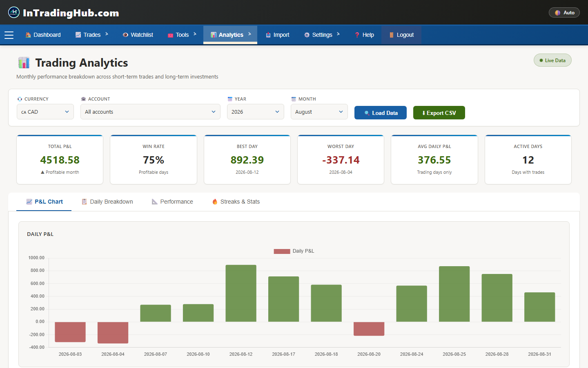Open the Currency CAD dropdown
Viewport: 588px width, 368px height.
[45, 112]
